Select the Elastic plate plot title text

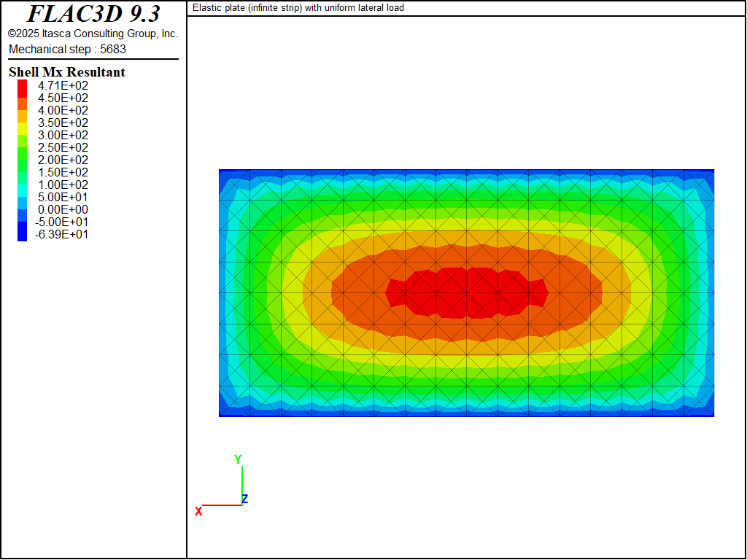[x=298, y=8]
